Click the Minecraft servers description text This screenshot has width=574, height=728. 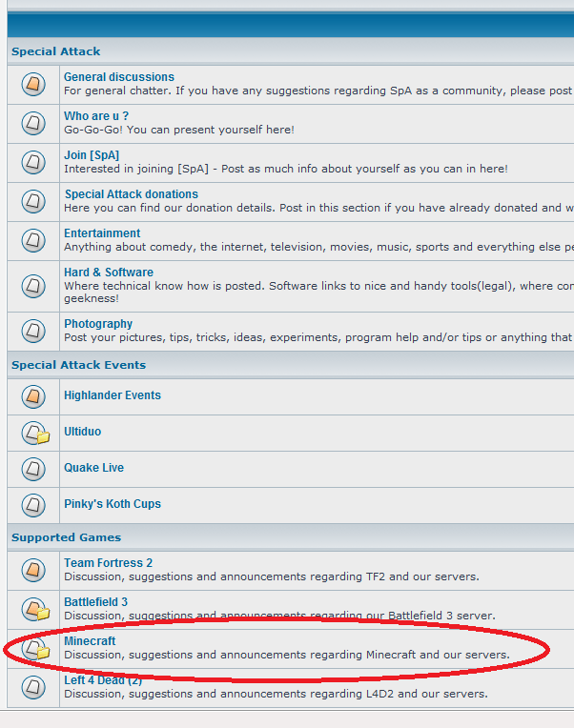coord(287,655)
